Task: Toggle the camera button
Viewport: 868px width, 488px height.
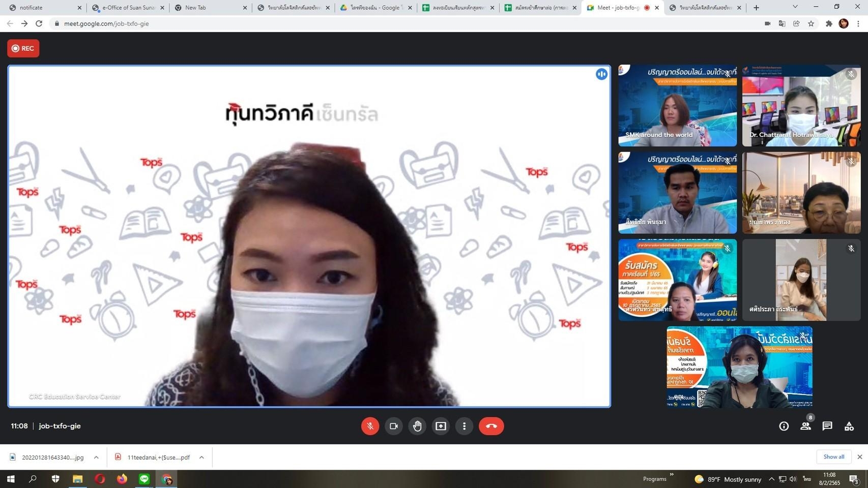Action: pos(393,426)
